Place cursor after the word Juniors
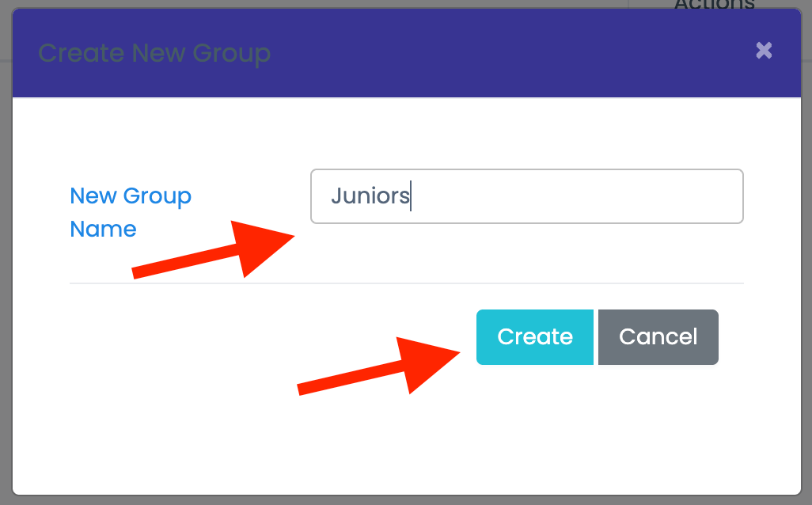 click(x=411, y=196)
